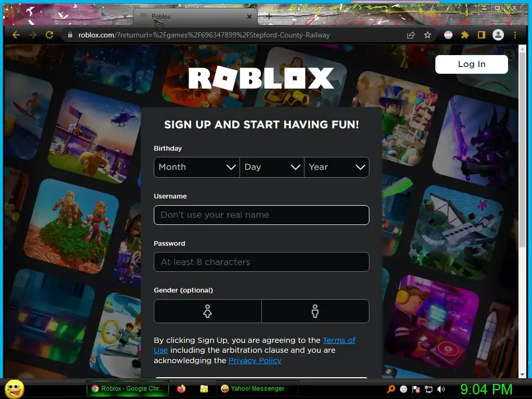Click the network tray icon
This screenshot has height=399, width=532.
(429, 389)
